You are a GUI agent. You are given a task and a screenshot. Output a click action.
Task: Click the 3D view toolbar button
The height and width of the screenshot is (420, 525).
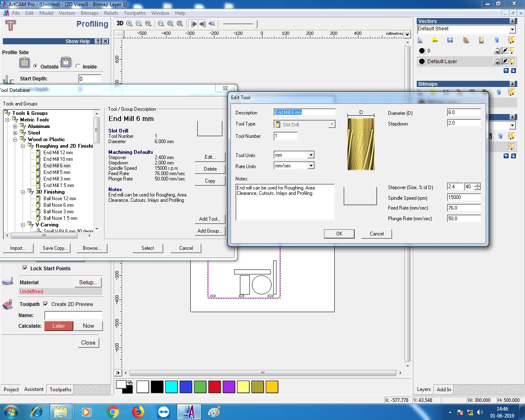[x=120, y=23]
